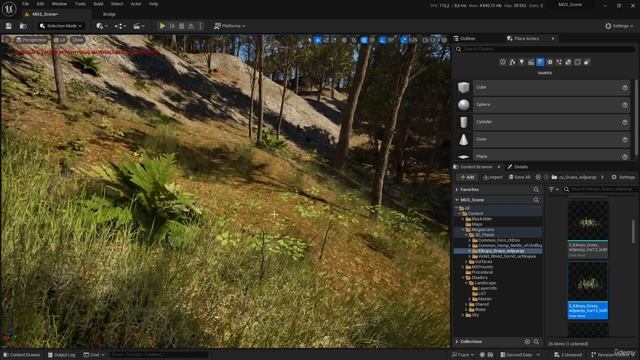The image size is (640, 360).
Task: Open the Platforms dropdown
Action: (x=230, y=26)
